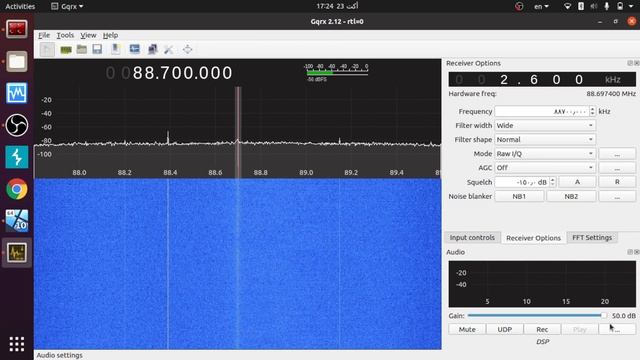The height and width of the screenshot is (360, 640).
Task: Click the squelch auto A button
Action: tap(577, 182)
